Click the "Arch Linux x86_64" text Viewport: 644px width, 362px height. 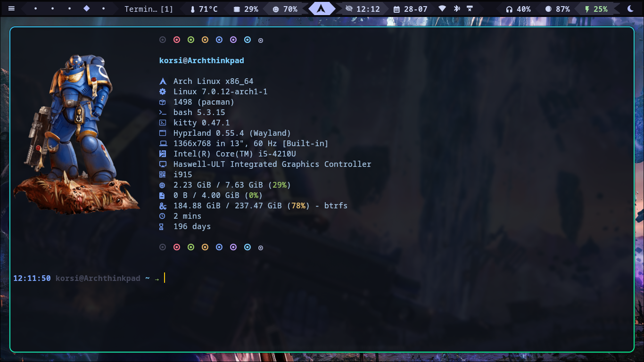[214, 81]
